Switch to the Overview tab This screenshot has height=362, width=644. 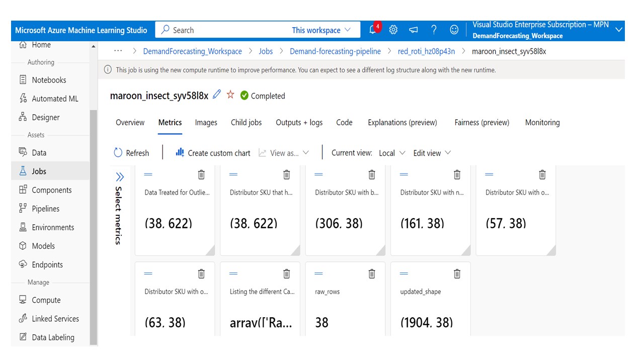point(130,122)
